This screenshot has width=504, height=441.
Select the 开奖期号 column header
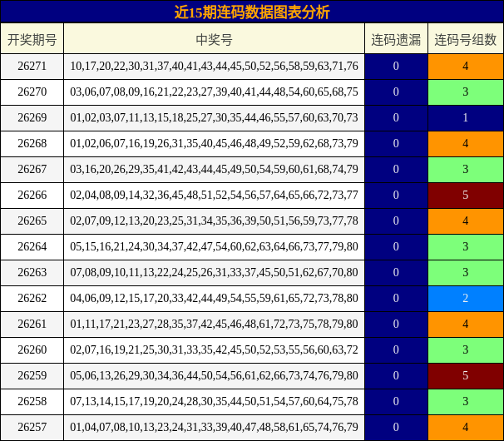pos(32,40)
